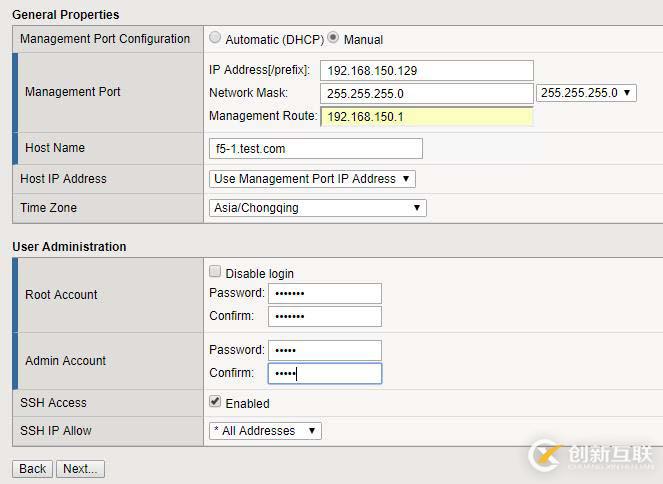The width and height of the screenshot is (663, 484).
Task: Click the Enabled label beside SSH Access
Action: coord(247,403)
